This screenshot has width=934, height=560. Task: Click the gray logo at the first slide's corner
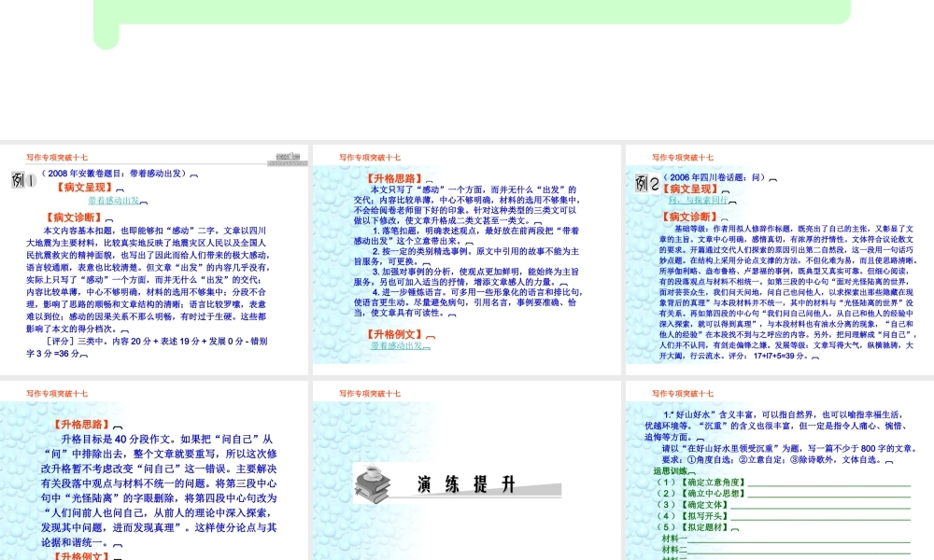click(x=287, y=159)
